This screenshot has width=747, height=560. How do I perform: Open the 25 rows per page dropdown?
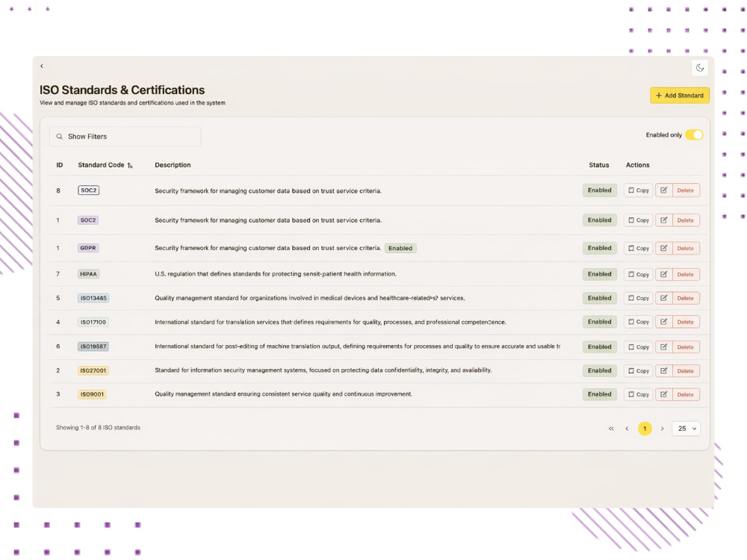[686, 429]
